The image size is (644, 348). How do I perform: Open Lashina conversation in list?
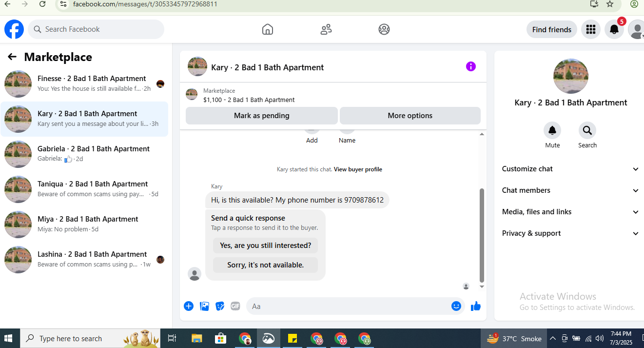pos(84,260)
